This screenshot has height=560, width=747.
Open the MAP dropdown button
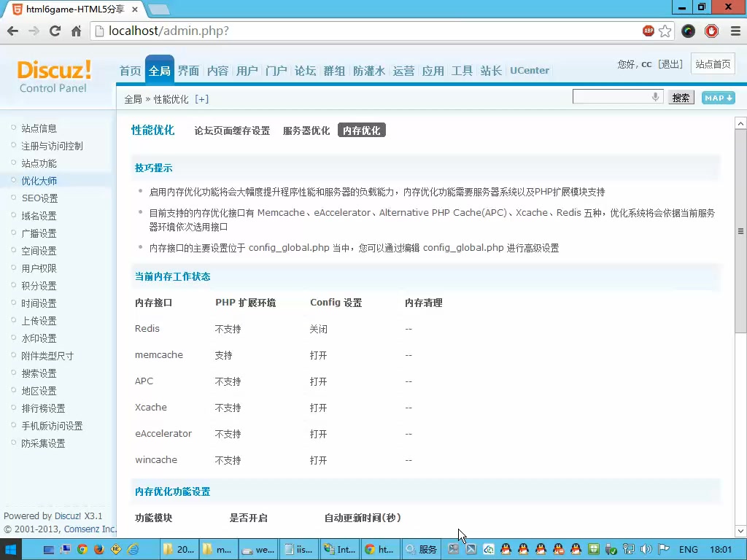point(718,98)
